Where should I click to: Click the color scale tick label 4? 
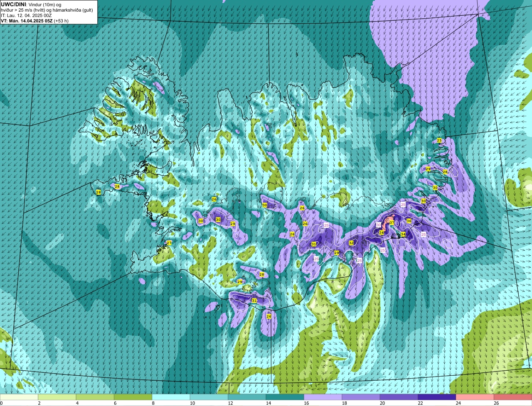point(77,403)
